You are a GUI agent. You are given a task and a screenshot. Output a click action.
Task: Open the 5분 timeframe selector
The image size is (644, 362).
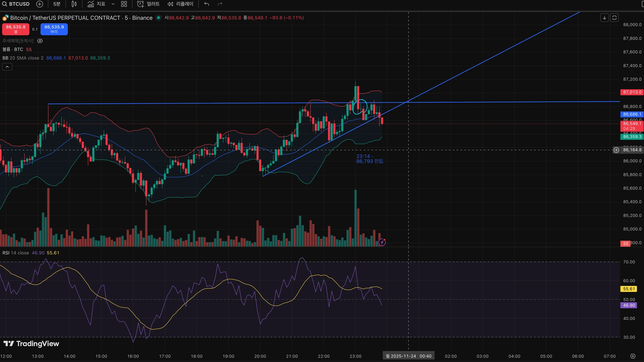pos(57,4)
